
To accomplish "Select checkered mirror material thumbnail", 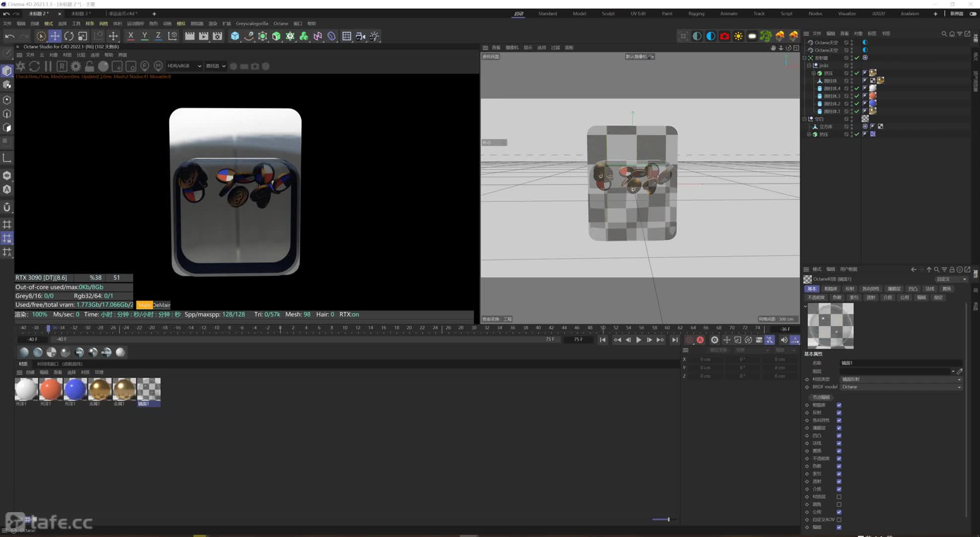I will [149, 389].
